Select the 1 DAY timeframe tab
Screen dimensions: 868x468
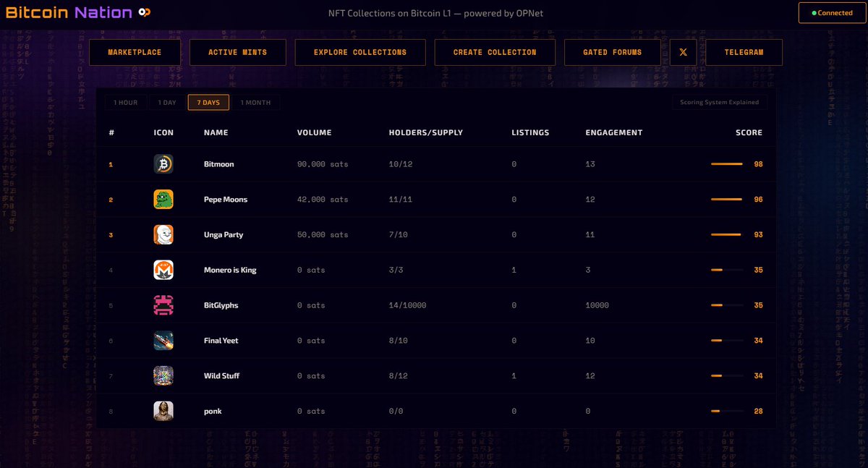click(167, 103)
